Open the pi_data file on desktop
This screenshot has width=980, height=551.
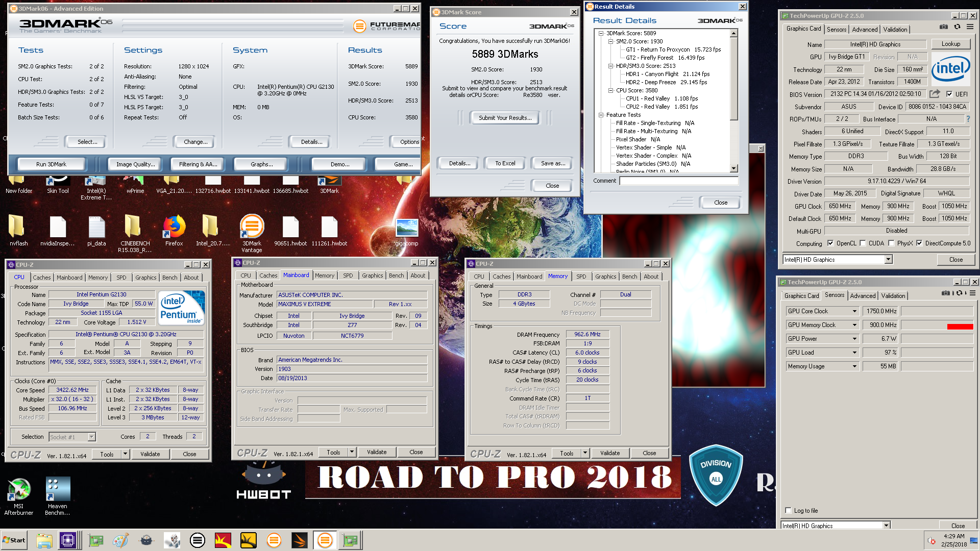[x=96, y=231]
